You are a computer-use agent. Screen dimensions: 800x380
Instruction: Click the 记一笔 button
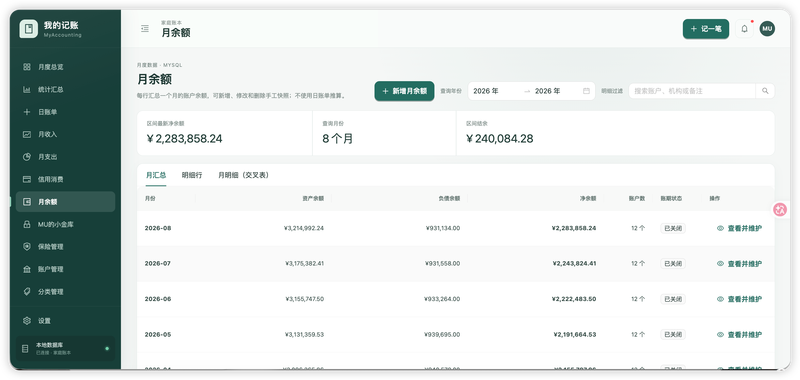tap(706, 29)
